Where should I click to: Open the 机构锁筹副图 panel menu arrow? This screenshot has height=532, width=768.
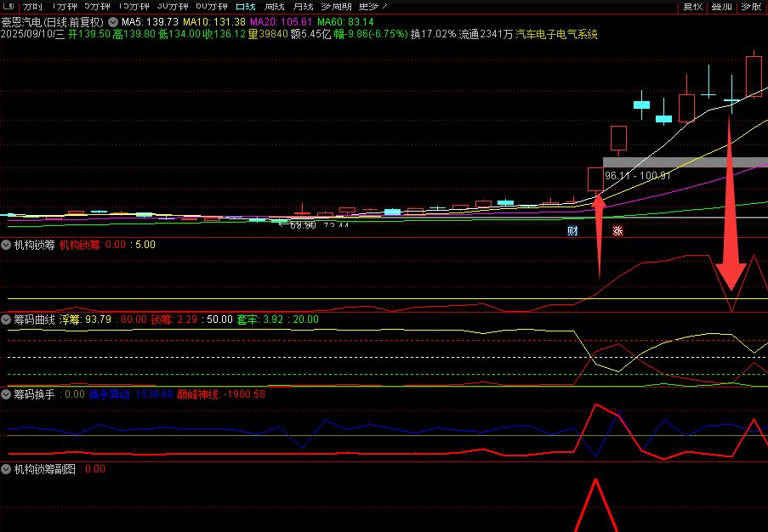(x=7, y=468)
